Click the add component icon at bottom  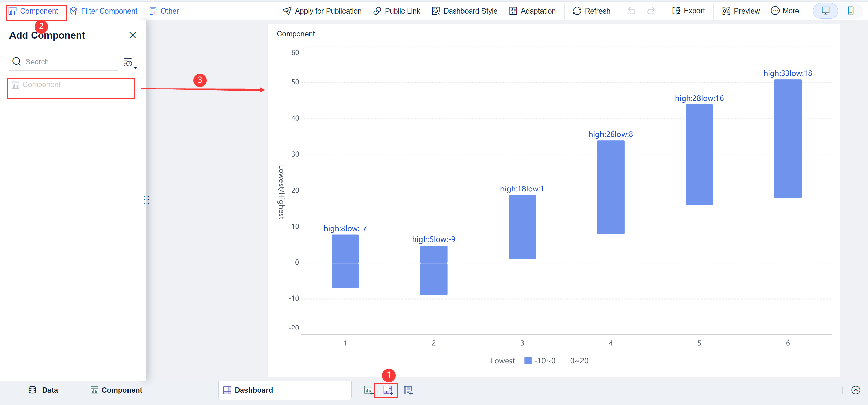point(369,390)
